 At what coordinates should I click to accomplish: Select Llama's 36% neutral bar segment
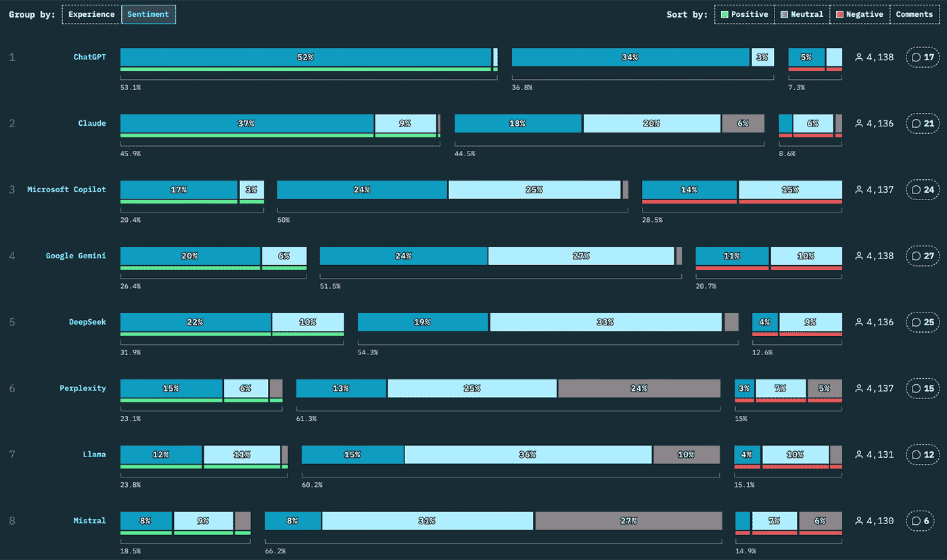tap(528, 455)
